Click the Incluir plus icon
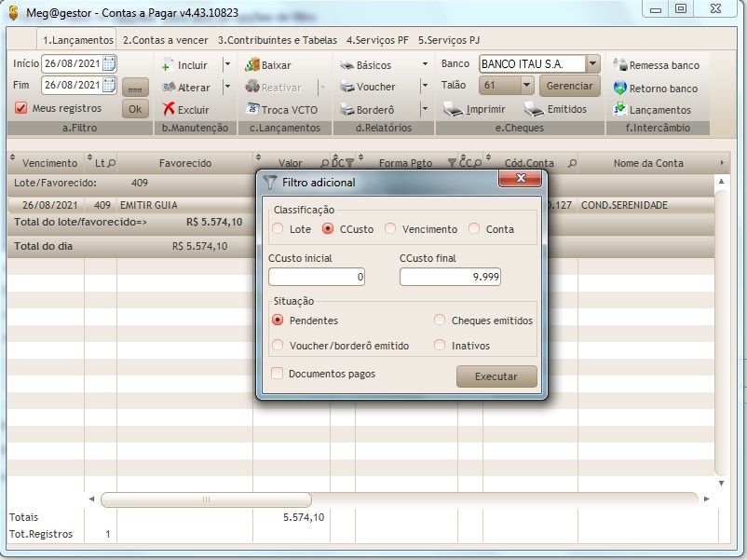This screenshot has height=560, width=747. pyautogui.click(x=168, y=65)
